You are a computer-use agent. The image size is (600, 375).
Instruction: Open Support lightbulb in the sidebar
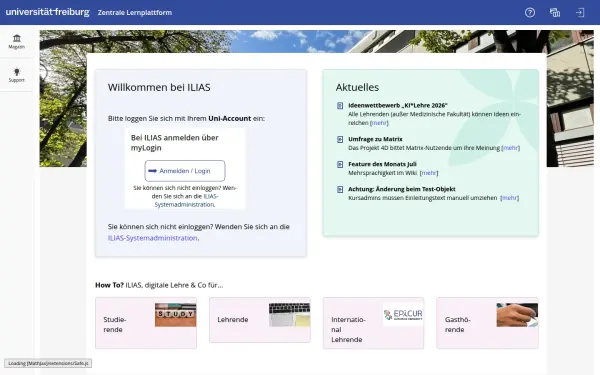pos(16,75)
